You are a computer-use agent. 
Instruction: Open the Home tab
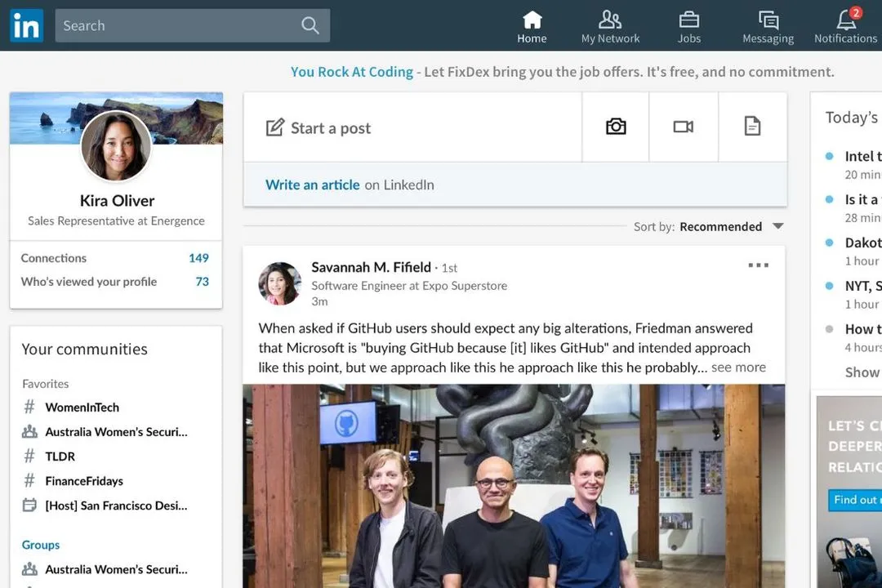pos(532,27)
